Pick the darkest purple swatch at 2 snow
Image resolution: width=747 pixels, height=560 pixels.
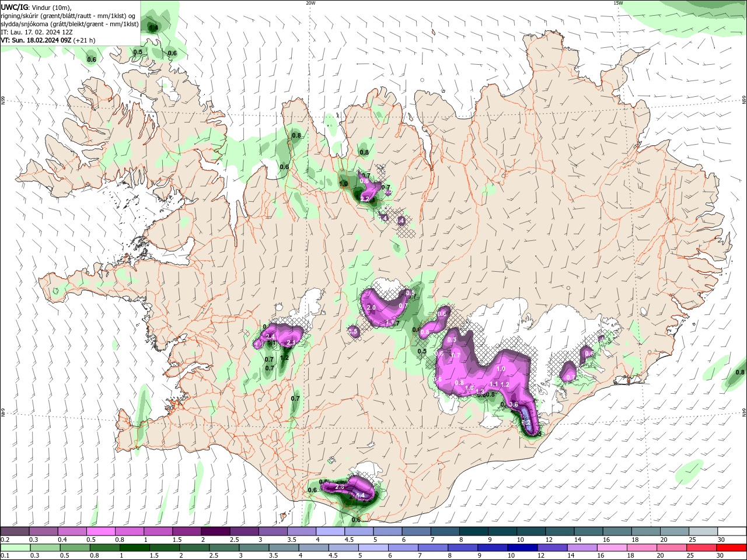215,531
